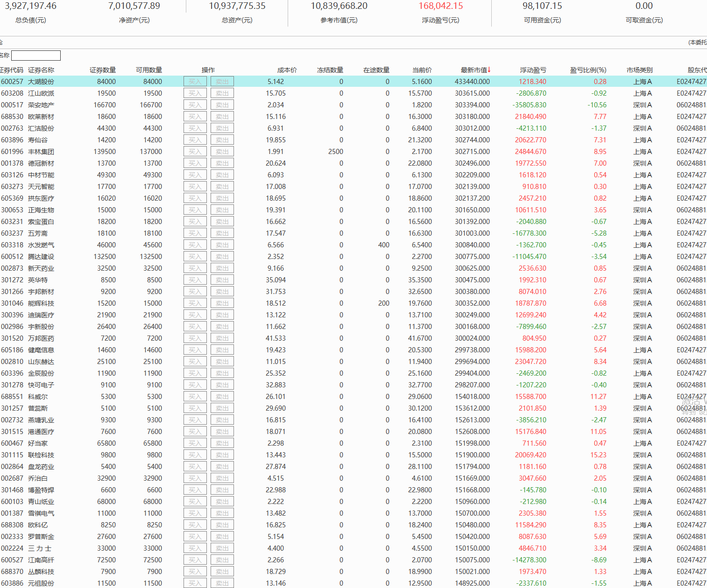The width and height of the screenshot is (707, 588).
Task: Click the 当前价 column header
Action: (x=422, y=70)
